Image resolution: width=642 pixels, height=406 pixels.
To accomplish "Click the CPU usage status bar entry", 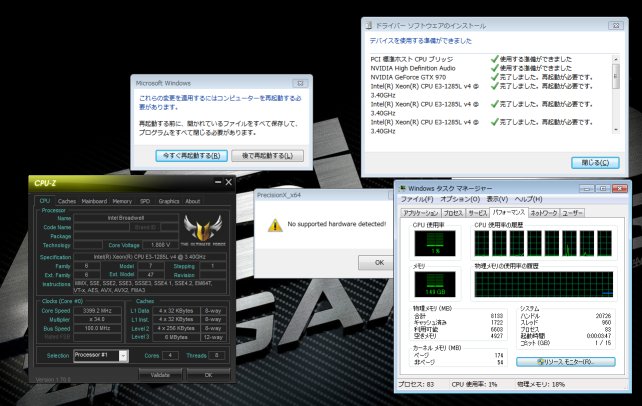I will pos(475,384).
